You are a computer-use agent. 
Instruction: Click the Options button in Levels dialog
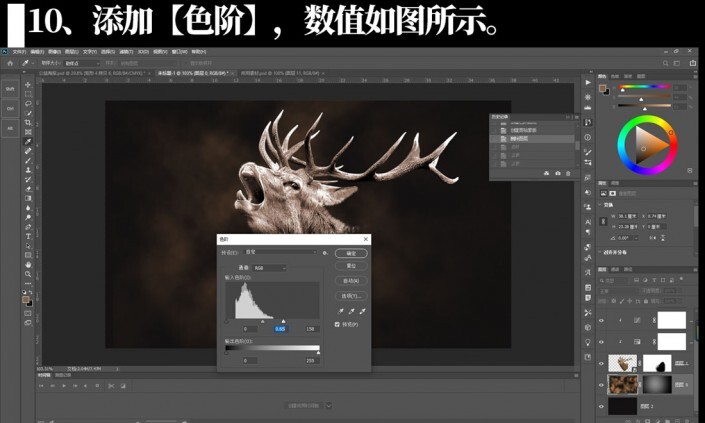click(x=351, y=296)
